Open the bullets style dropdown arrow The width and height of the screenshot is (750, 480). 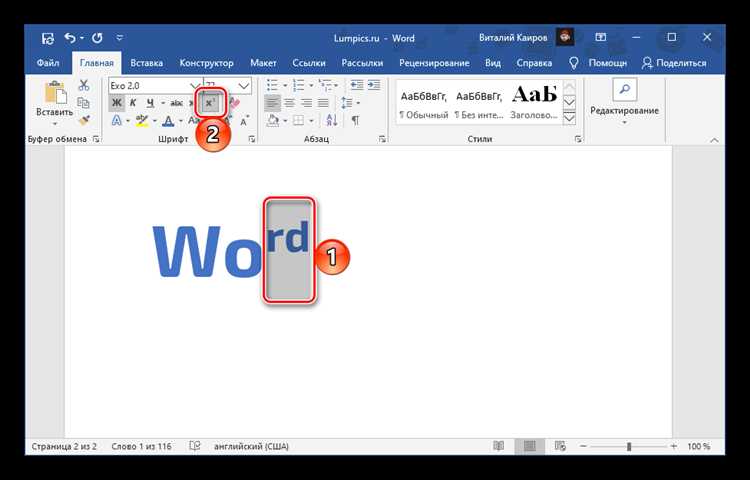[x=285, y=86]
